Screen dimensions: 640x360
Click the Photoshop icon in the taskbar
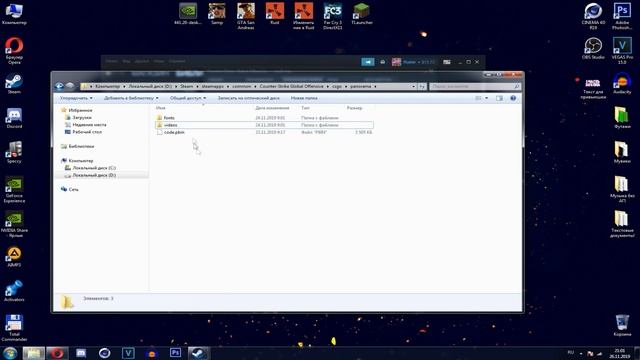(x=175, y=353)
